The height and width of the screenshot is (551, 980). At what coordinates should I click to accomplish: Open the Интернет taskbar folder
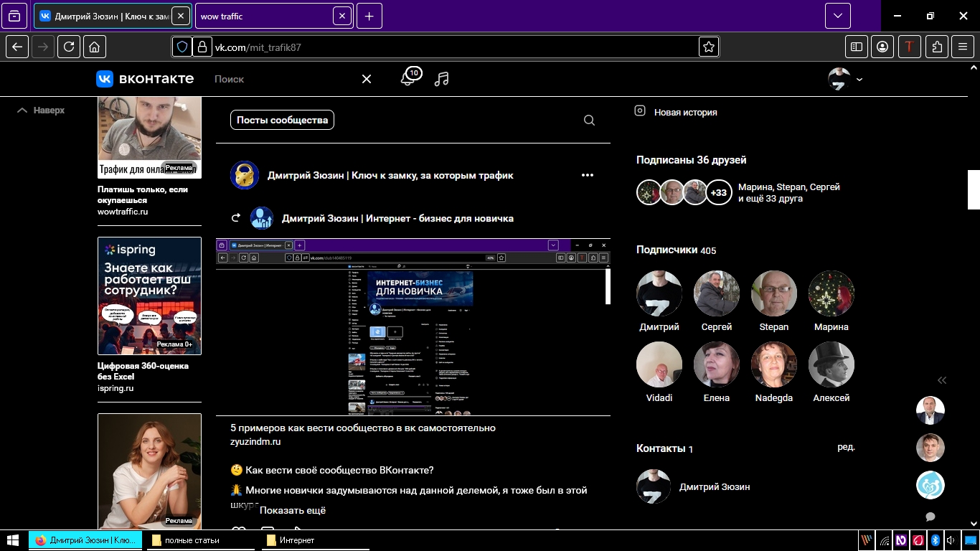(x=316, y=540)
